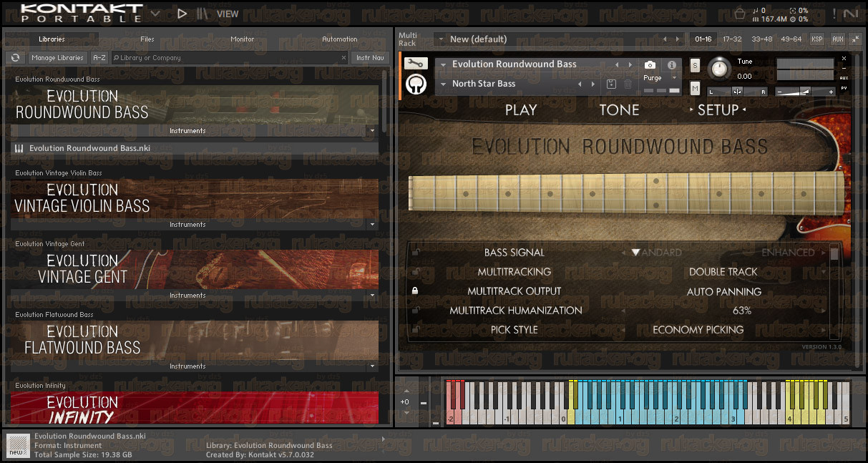Open the Purge dropdown menu

674,78
